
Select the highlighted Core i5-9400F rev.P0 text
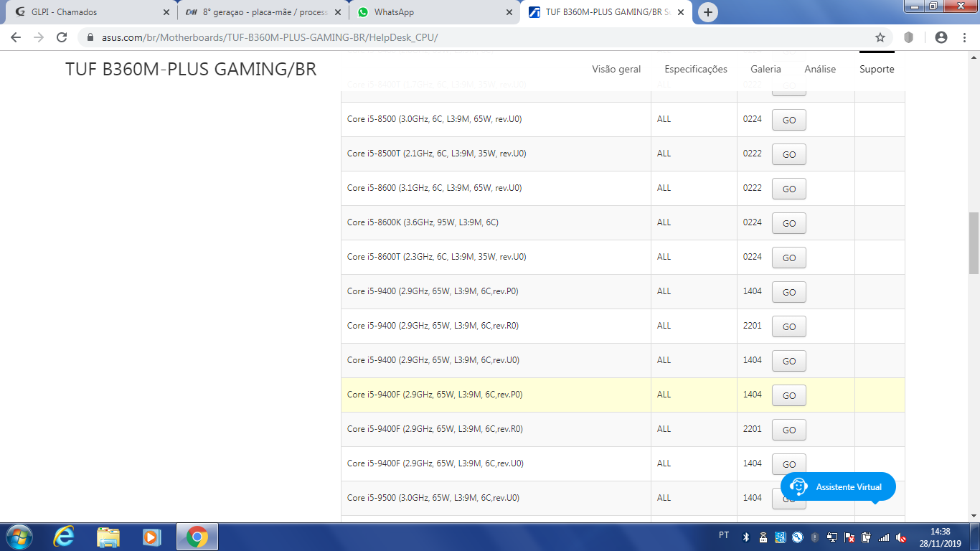(x=435, y=395)
